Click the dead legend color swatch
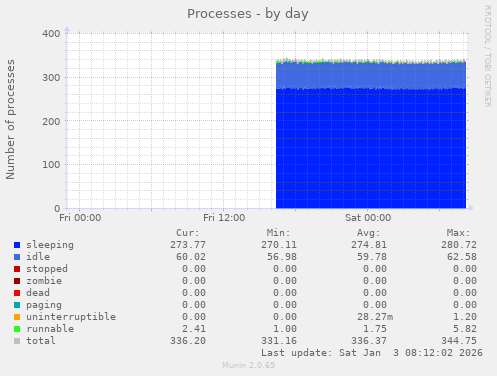Image resolution: width=497 pixels, height=376 pixels. pos(17,293)
